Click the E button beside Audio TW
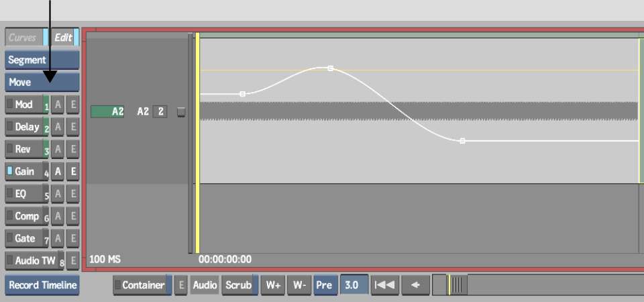This screenshot has height=302, width=644. 73,260
